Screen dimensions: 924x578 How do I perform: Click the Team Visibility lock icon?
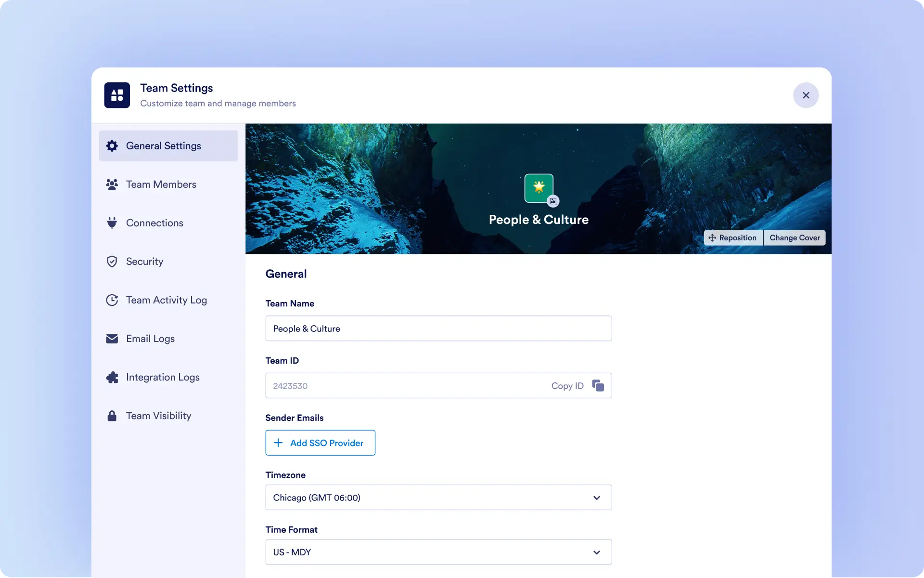(x=112, y=416)
